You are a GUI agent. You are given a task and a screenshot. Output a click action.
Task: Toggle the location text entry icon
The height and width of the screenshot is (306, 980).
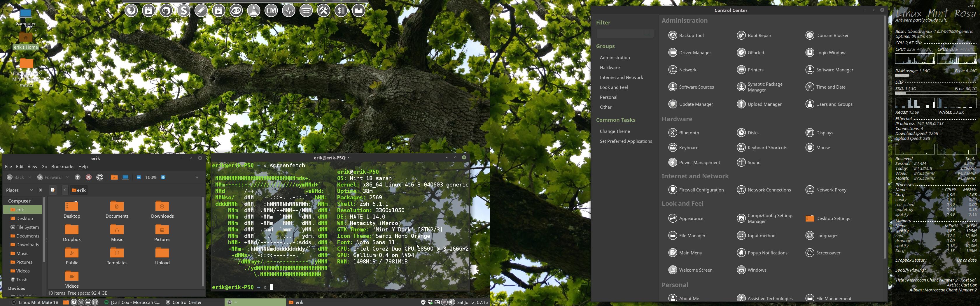click(x=53, y=190)
